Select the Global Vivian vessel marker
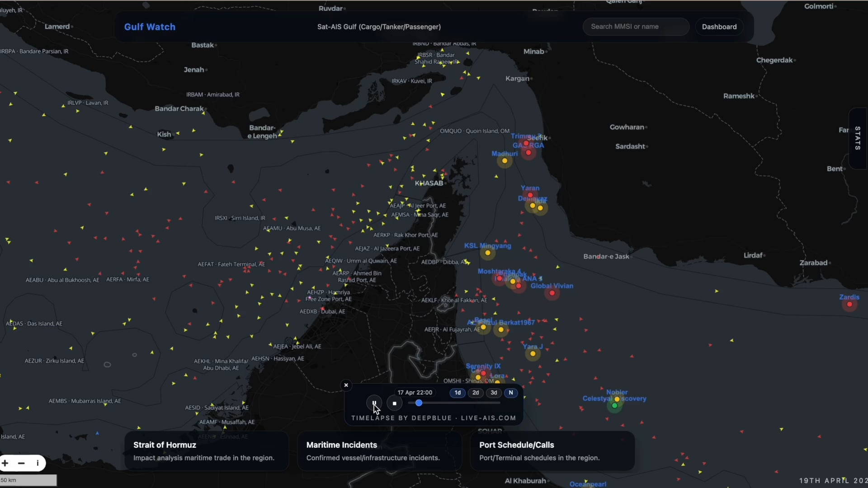Screen dimensions: 868x488 552,293
